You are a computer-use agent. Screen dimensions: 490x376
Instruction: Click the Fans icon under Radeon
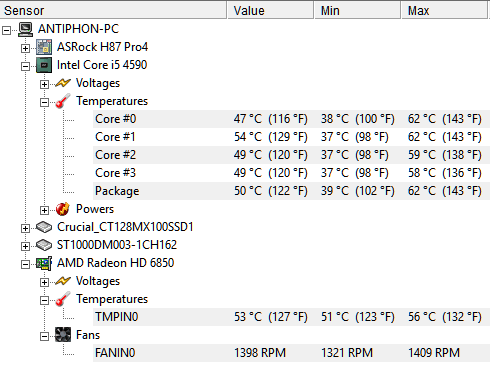pos(63,335)
